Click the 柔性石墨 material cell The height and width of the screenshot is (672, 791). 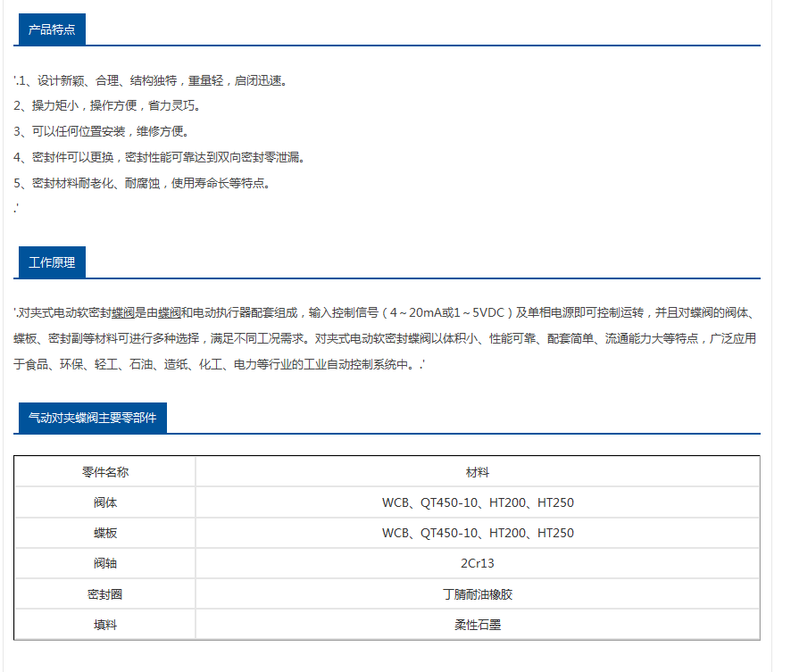click(478, 625)
